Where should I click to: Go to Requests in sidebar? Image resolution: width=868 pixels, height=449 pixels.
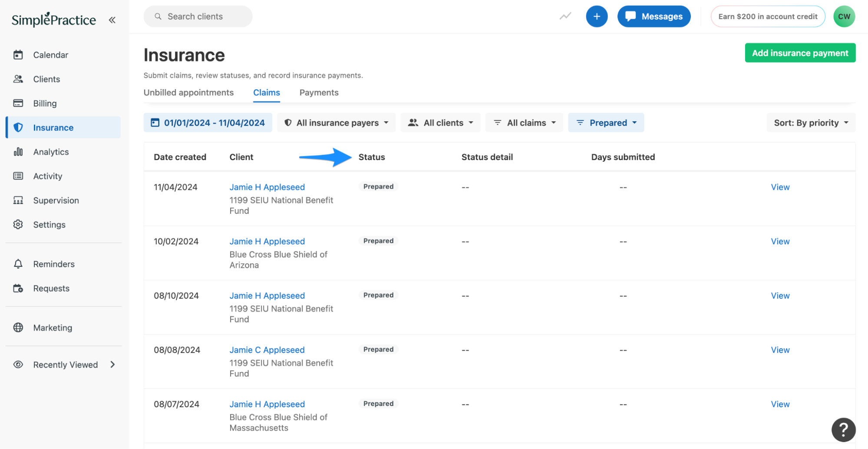[51, 288]
